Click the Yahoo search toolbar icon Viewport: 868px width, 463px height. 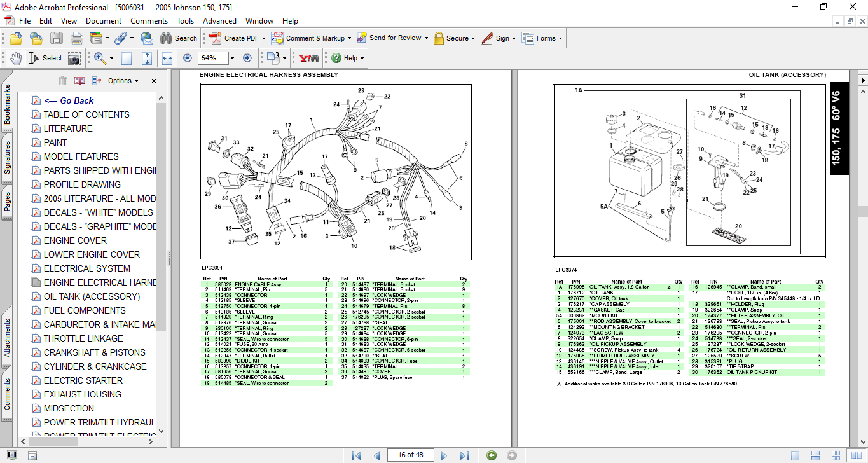[308, 58]
